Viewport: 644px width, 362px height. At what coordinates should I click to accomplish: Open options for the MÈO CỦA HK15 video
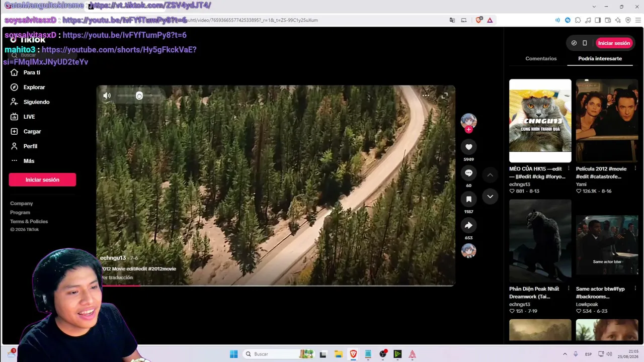(569, 168)
